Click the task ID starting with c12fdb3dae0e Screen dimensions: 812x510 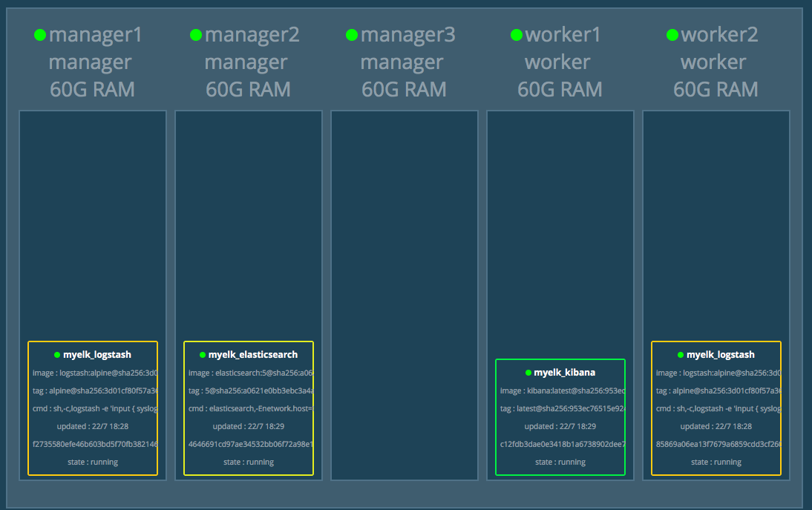coord(563,444)
